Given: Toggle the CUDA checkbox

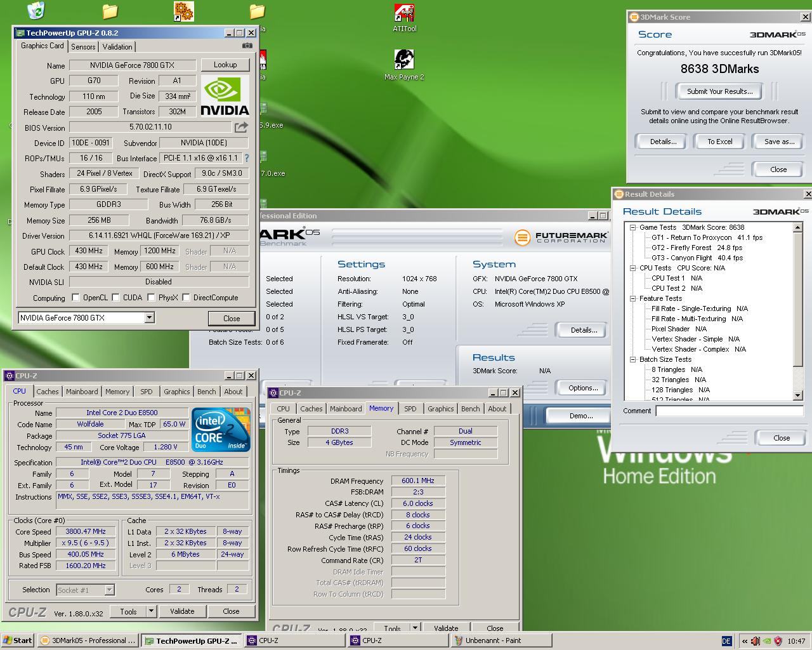Looking at the screenshot, I should click(x=116, y=297).
